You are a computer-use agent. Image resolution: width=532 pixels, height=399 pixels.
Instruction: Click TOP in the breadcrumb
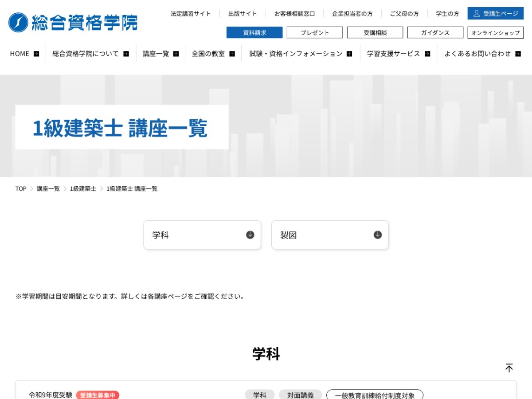coord(21,189)
